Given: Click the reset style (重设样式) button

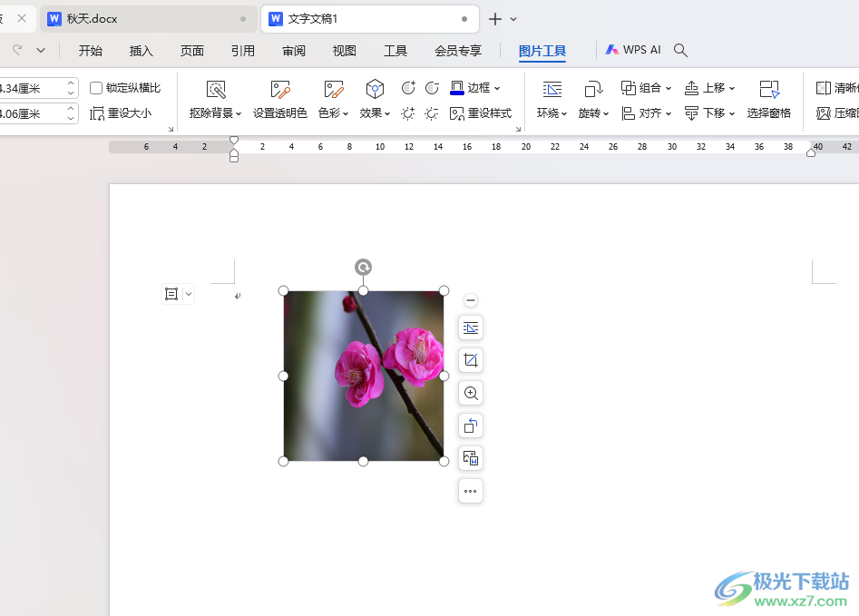Looking at the screenshot, I should (x=481, y=113).
